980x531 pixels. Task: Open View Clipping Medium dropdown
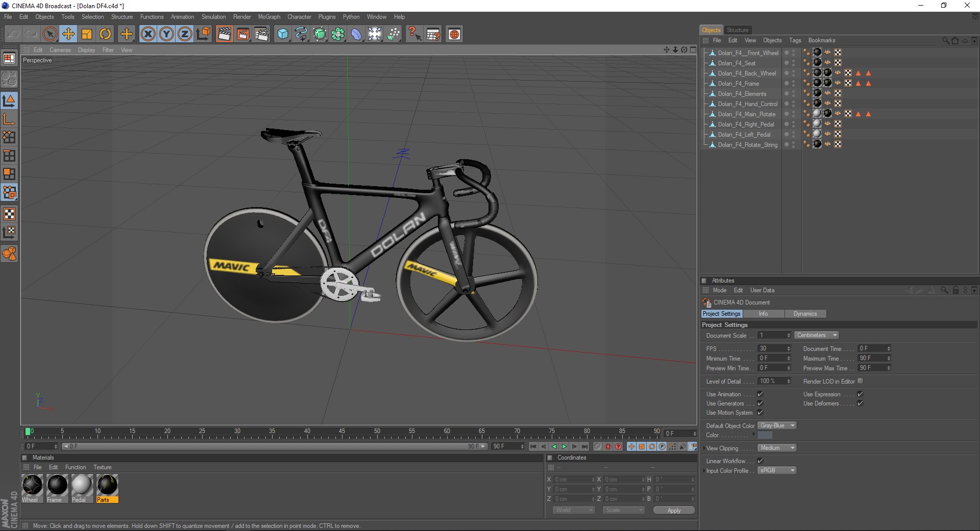pyautogui.click(x=777, y=448)
